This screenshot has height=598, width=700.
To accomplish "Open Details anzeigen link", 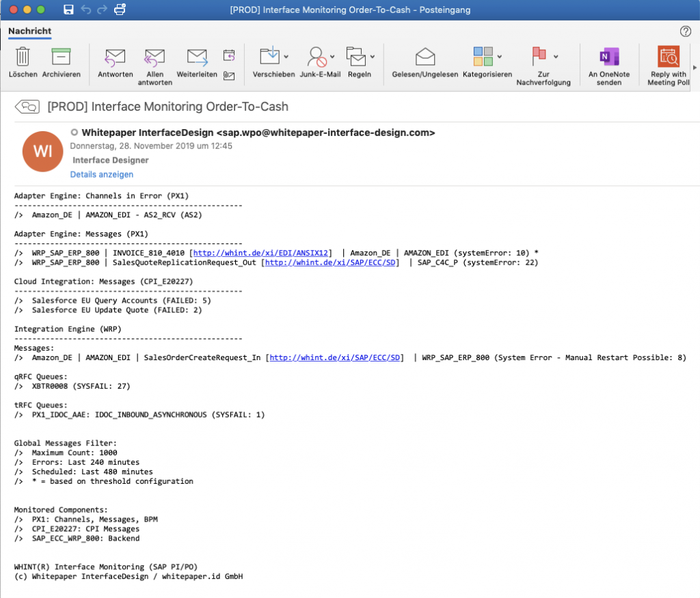I will [x=102, y=174].
